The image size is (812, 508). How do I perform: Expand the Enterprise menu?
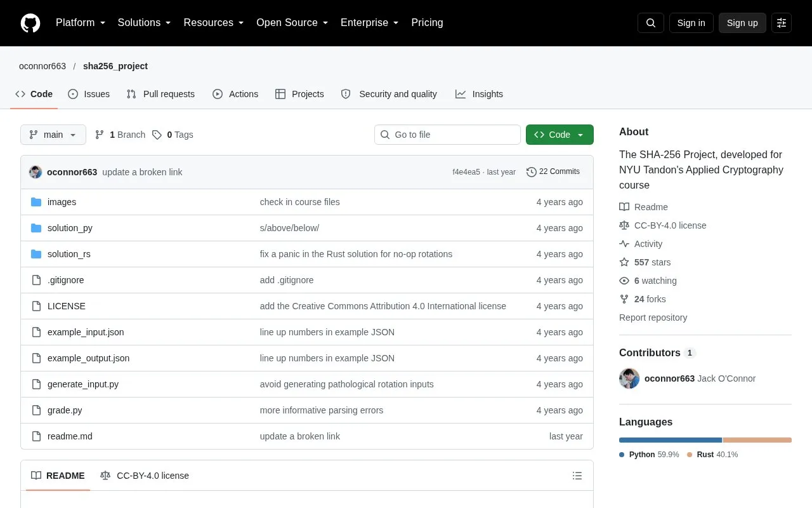point(370,23)
